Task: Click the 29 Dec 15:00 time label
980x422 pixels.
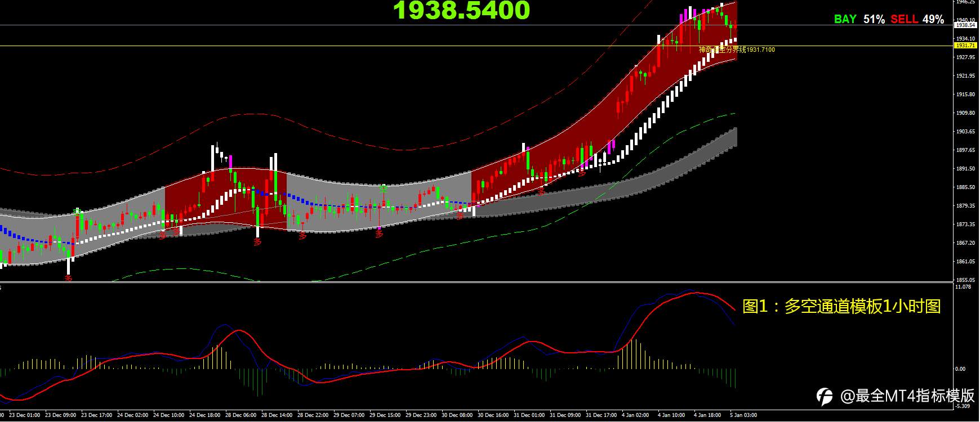Action: pyautogui.click(x=385, y=415)
